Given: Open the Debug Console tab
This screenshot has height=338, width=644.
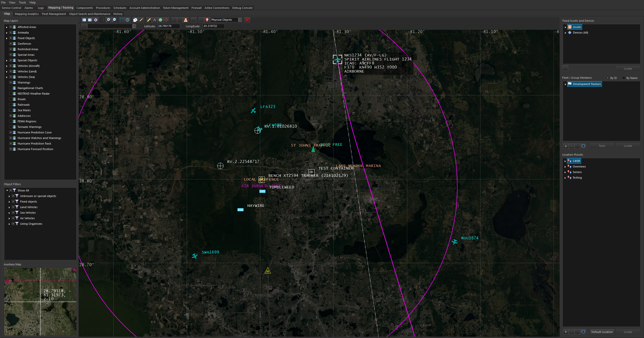Looking at the screenshot, I should pos(242,8).
